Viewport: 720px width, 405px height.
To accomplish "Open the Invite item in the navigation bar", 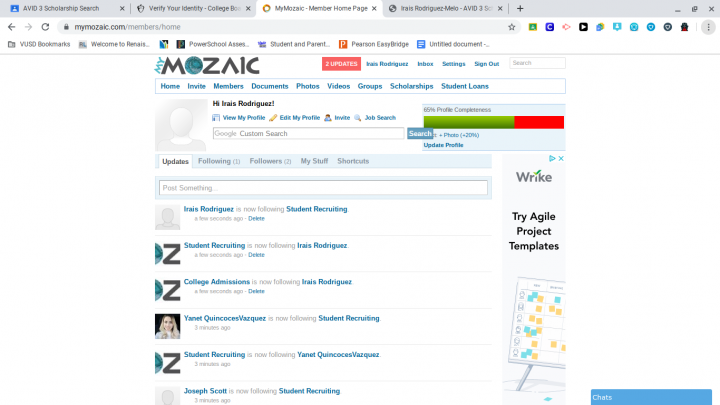I will [197, 86].
